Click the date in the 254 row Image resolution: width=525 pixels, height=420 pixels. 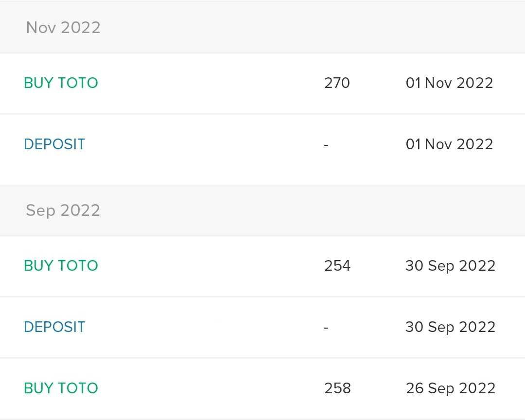point(450,266)
